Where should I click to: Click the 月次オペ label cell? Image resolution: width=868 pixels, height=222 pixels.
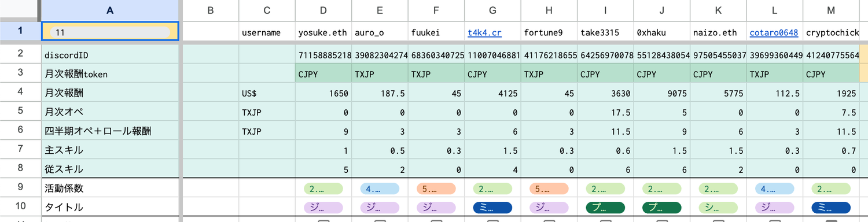click(x=110, y=112)
